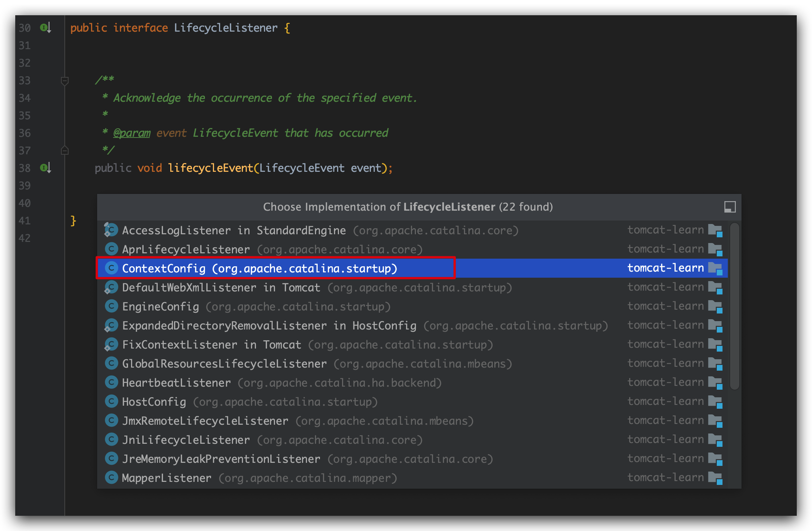
Task: Click the module folder icon on HostConfig row
Action: 715,401
